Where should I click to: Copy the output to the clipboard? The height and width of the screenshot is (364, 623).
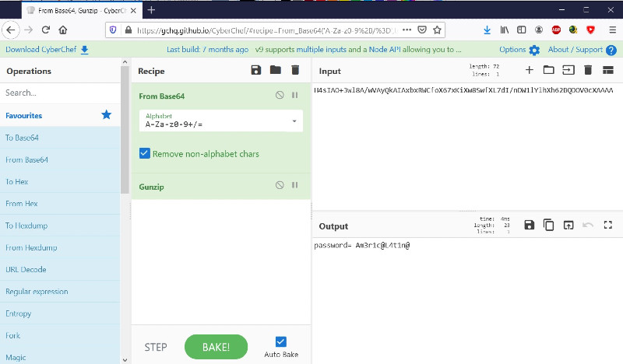[x=549, y=225]
